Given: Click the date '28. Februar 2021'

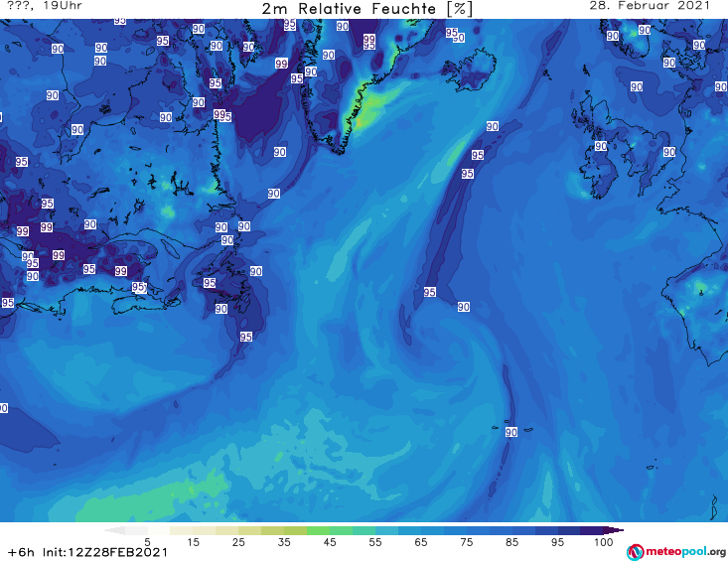Looking at the screenshot, I should pos(650,6).
